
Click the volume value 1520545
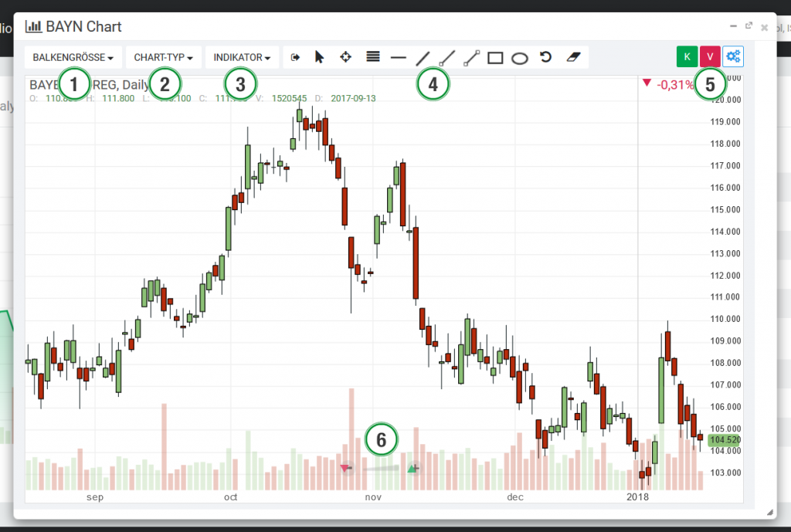289,98
